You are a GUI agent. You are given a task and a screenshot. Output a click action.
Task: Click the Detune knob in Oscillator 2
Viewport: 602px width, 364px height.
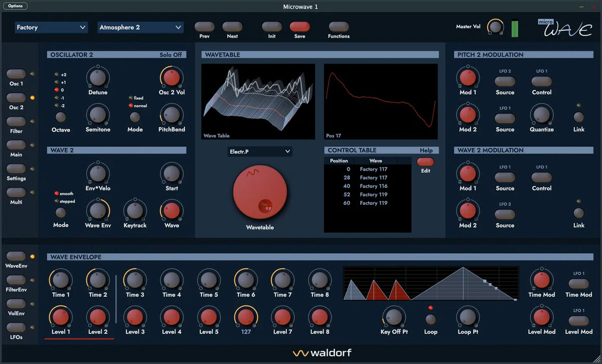pos(97,77)
